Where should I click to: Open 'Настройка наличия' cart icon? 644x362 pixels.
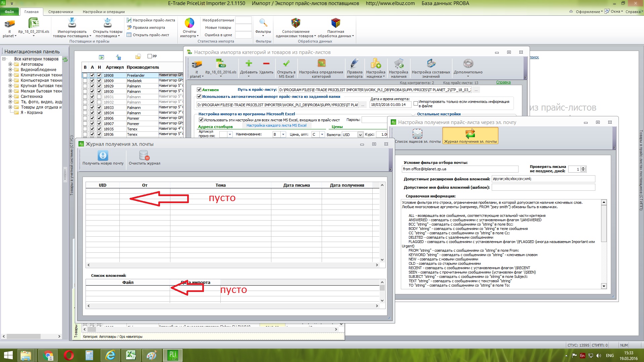tap(398, 64)
